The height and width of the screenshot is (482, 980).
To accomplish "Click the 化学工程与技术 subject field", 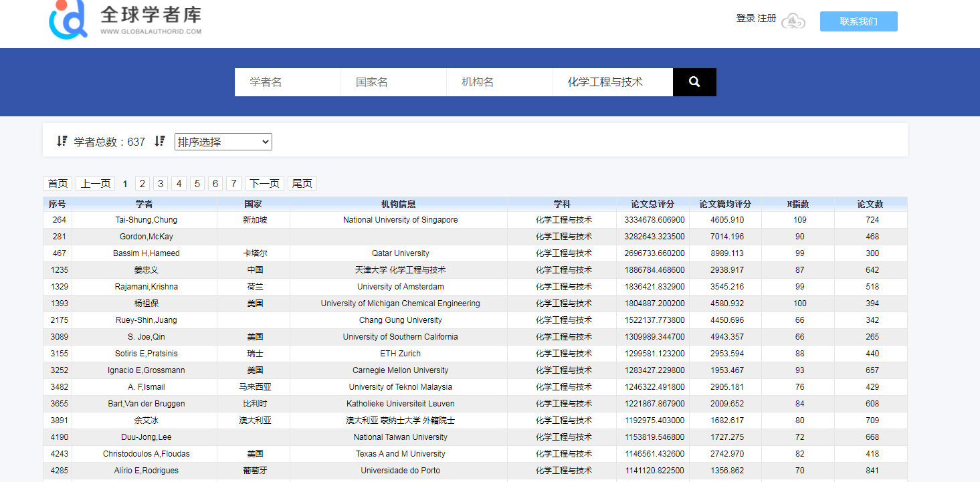I will (612, 82).
